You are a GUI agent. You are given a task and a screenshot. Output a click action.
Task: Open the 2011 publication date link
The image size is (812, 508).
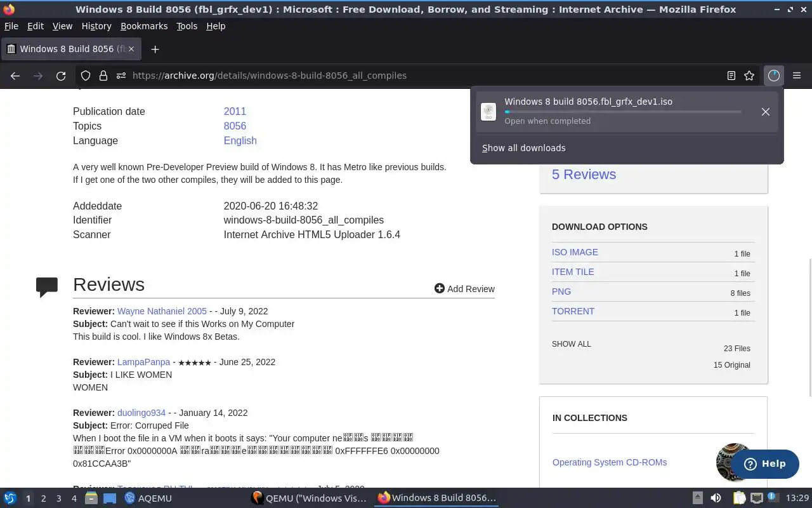tap(235, 111)
